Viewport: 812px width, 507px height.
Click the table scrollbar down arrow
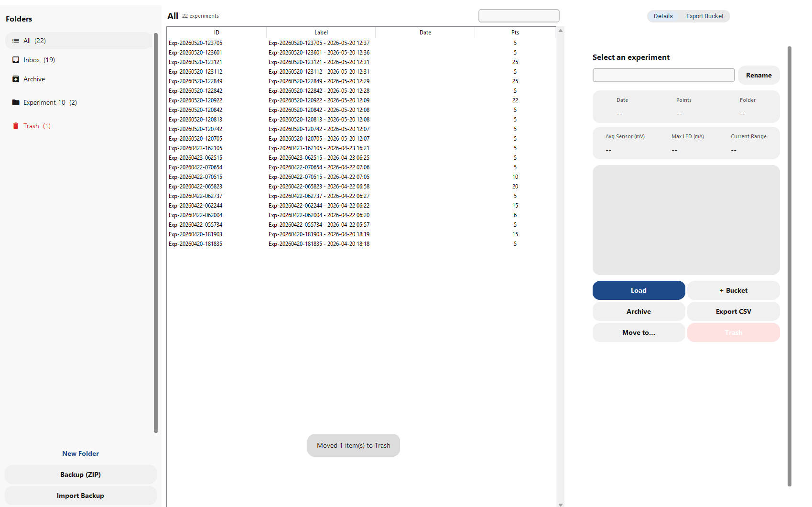pyautogui.click(x=561, y=504)
